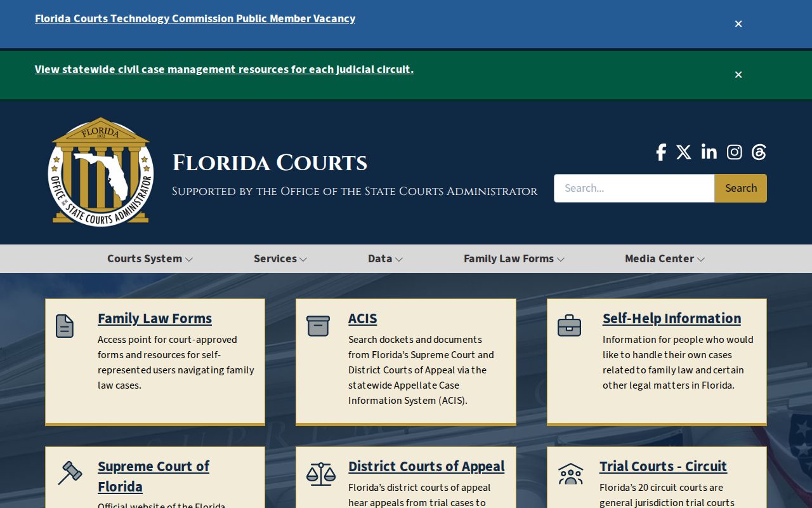Click the Family Law Forms card description text
This screenshot has height=508, width=812.
tap(176, 363)
